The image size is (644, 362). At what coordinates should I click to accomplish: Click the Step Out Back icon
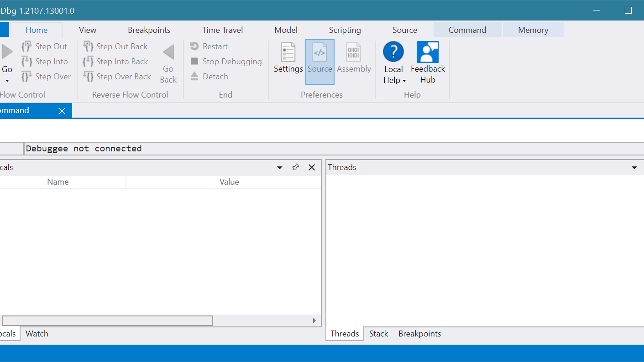coord(88,47)
